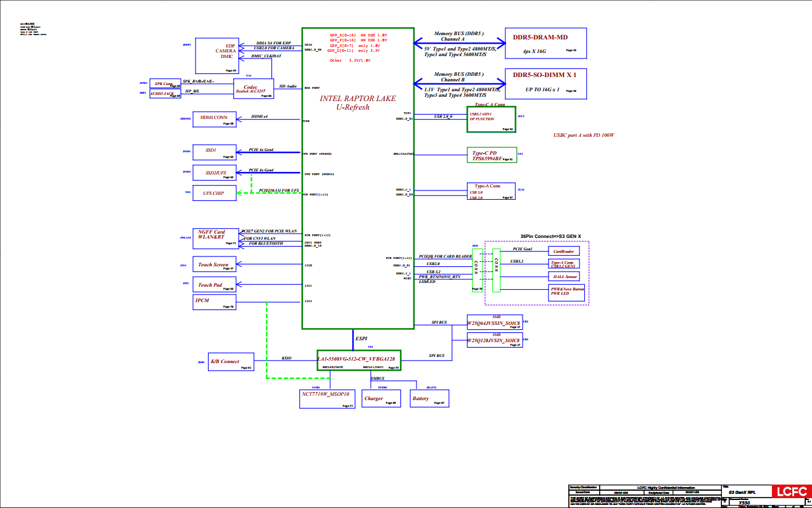The width and height of the screenshot is (812, 508).
Task: Click the red LCFC logo
Action: click(792, 492)
